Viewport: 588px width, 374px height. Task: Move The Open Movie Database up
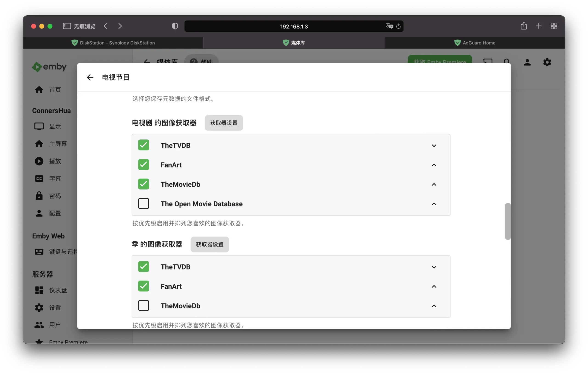(x=434, y=204)
